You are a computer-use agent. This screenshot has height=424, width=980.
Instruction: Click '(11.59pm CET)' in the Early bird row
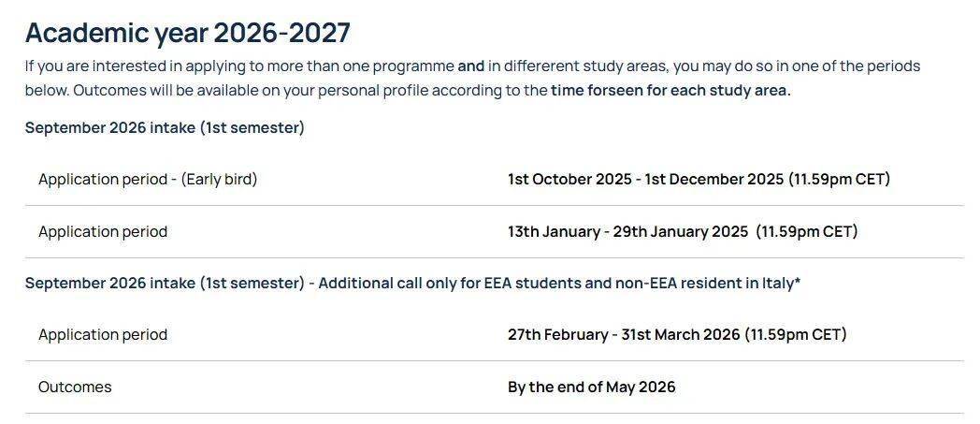[839, 180]
